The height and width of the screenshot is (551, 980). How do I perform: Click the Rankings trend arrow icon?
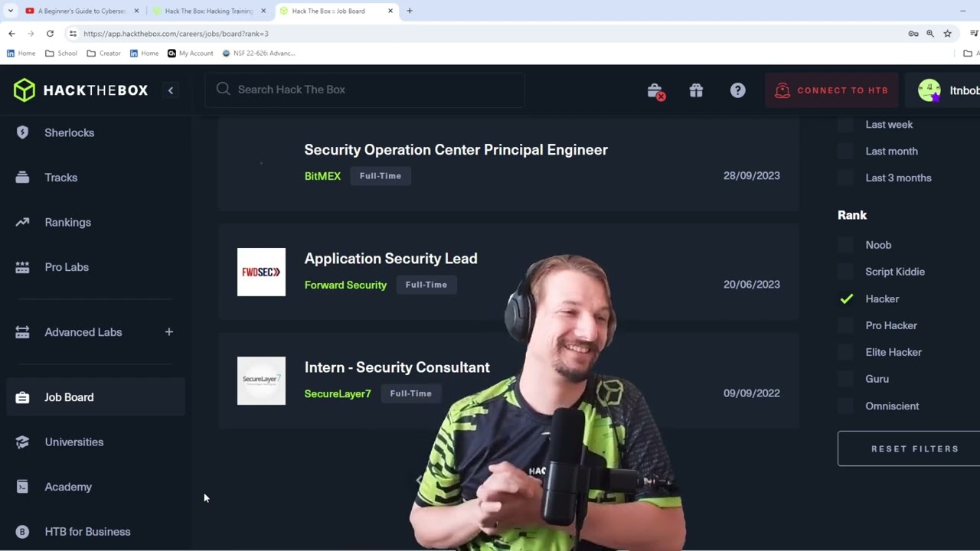point(22,222)
